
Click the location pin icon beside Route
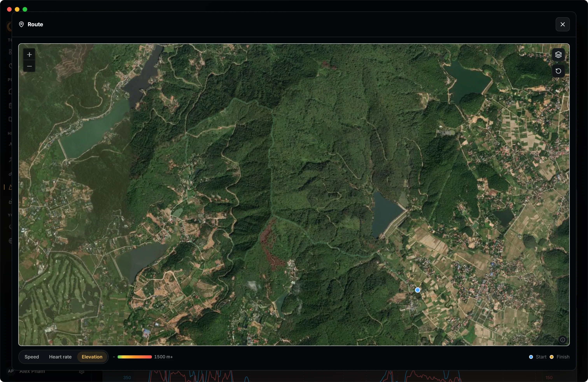pos(22,24)
